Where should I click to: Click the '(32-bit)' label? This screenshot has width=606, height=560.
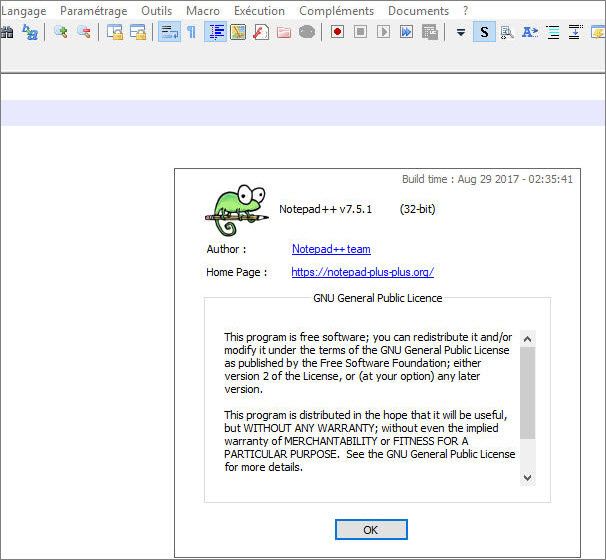pyautogui.click(x=417, y=209)
